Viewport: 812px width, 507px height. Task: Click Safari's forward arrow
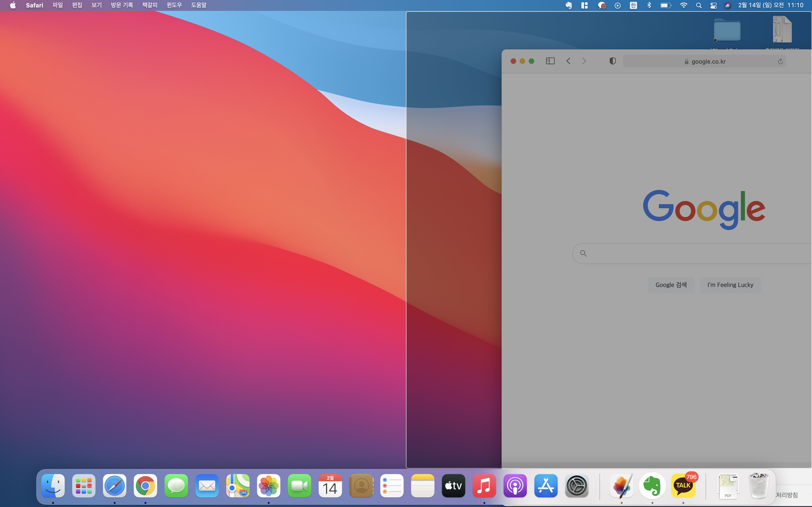(x=584, y=61)
